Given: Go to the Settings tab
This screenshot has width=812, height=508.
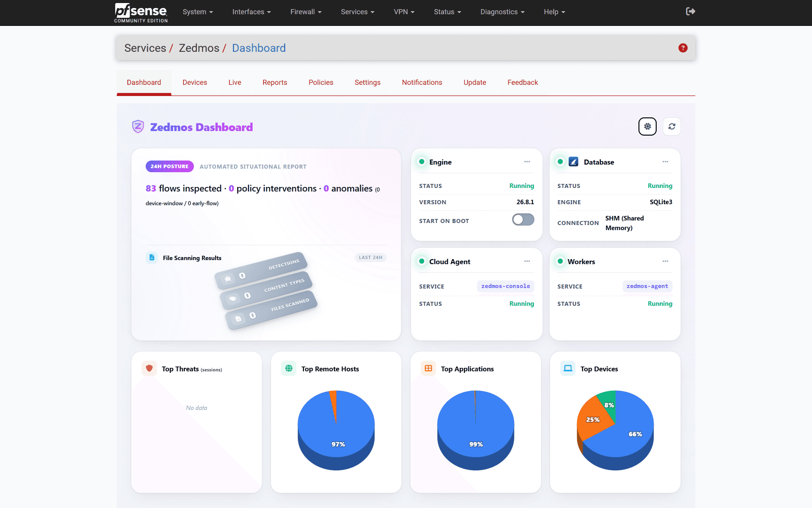Looking at the screenshot, I should click(x=367, y=82).
